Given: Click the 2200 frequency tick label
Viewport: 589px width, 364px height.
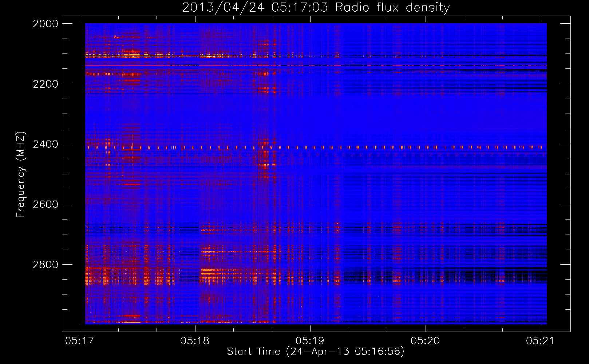Looking at the screenshot, I should click(x=46, y=84).
